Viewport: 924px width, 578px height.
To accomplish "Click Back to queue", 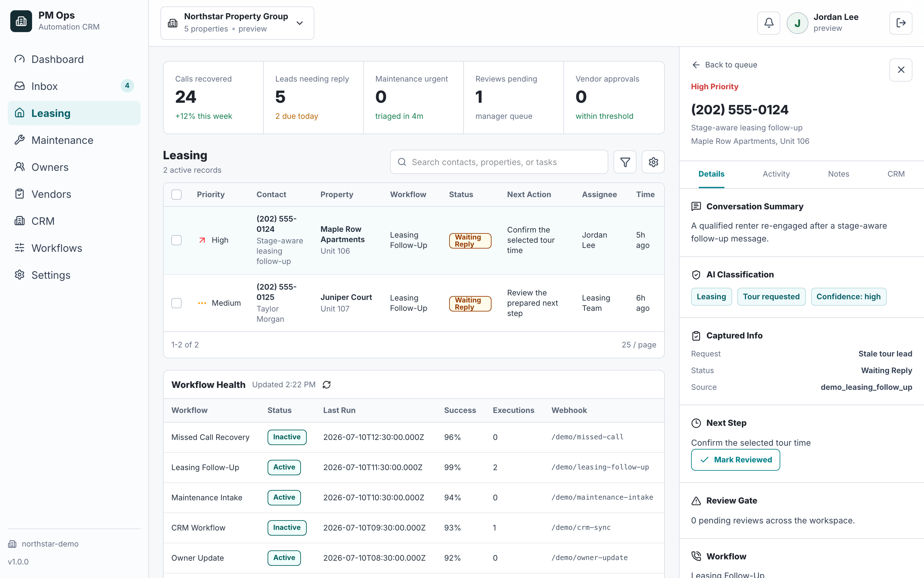I will 724,65.
